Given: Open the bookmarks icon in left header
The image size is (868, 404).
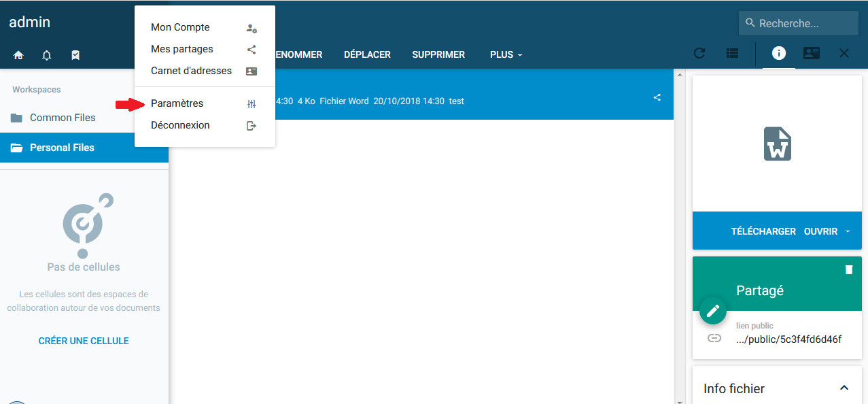Looking at the screenshot, I should click(x=75, y=55).
